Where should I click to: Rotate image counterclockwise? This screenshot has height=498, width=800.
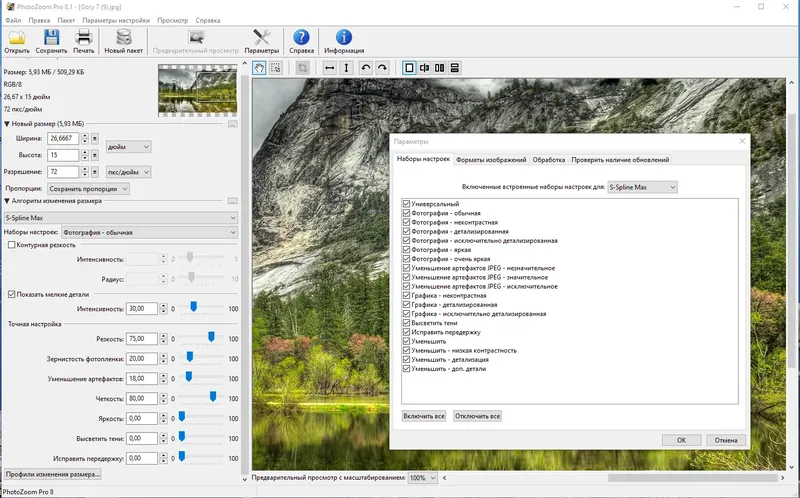[366, 68]
